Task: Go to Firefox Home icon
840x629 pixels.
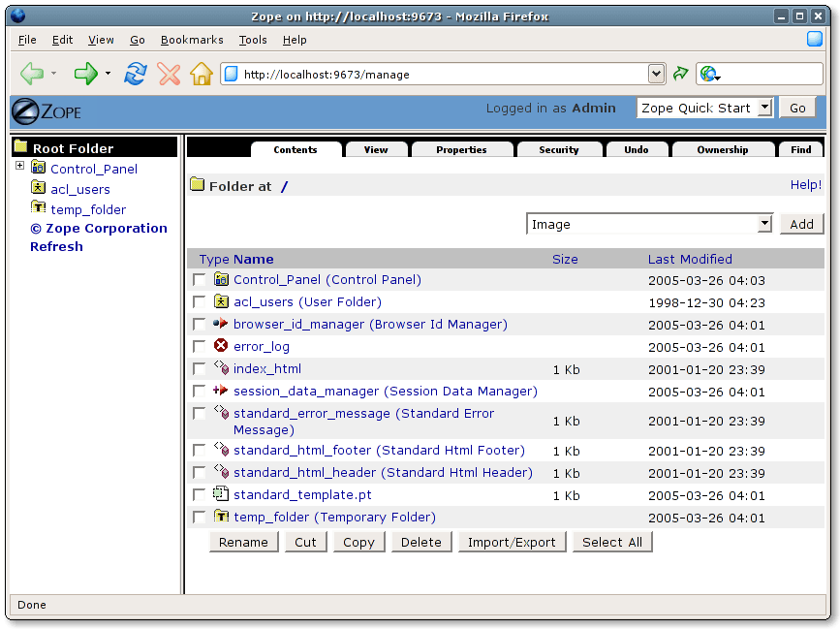Action: (202, 74)
